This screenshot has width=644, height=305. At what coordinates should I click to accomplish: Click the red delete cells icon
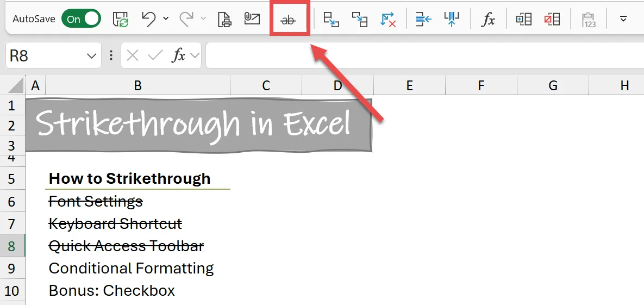coord(552,19)
